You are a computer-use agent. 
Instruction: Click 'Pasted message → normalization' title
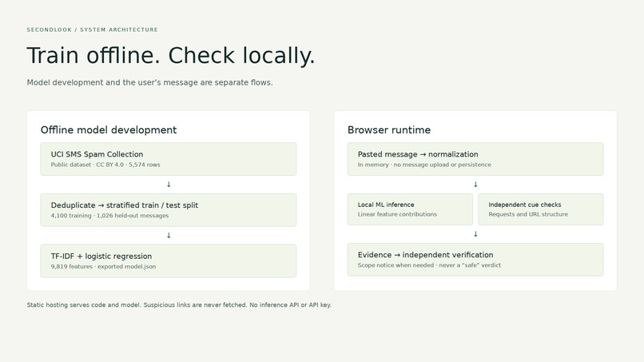coord(418,154)
